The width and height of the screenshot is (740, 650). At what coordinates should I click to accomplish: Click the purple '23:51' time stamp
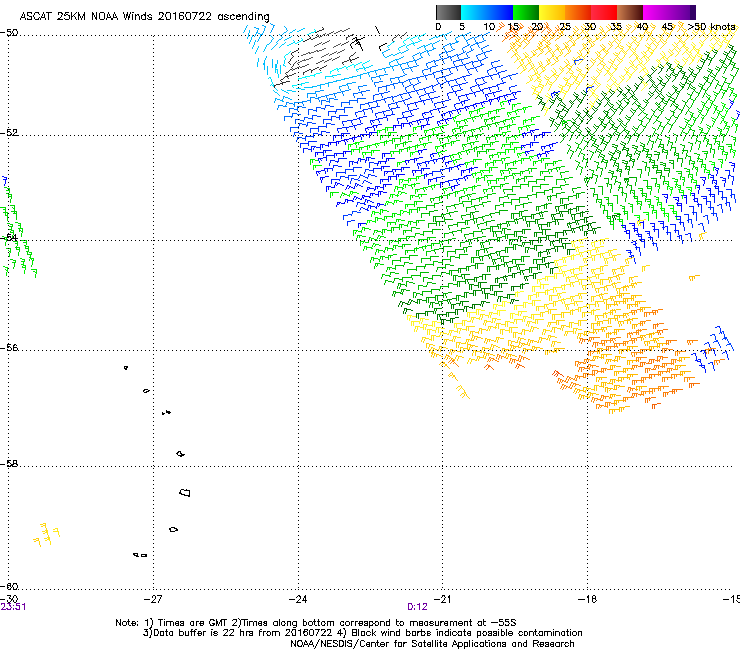click(13, 607)
